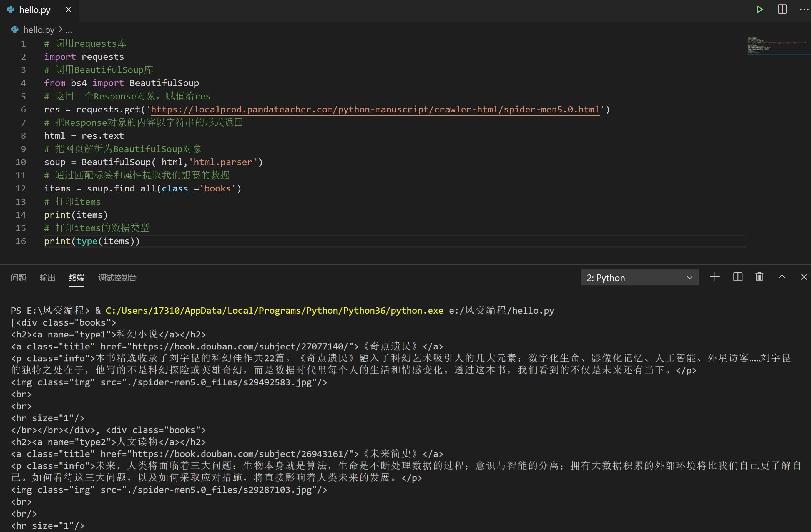Click line number 12 in the gutter
Image resolution: width=811 pixels, height=532 pixels.
[21, 188]
